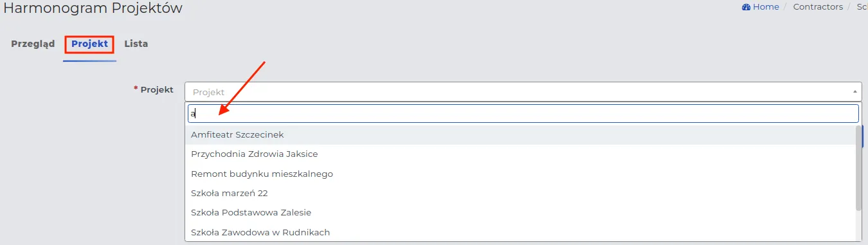Focus the dropdown search input
Image resolution: width=868 pixels, height=245 pixels.
[x=523, y=114]
